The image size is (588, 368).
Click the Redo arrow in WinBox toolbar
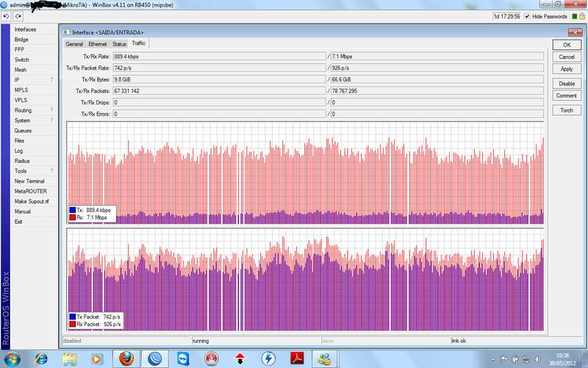point(17,16)
